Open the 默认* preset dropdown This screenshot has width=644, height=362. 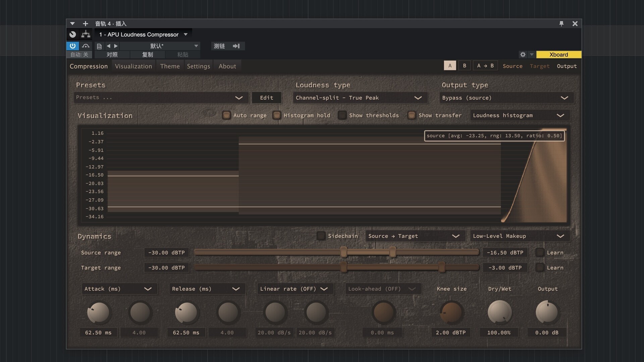click(x=160, y=46)
